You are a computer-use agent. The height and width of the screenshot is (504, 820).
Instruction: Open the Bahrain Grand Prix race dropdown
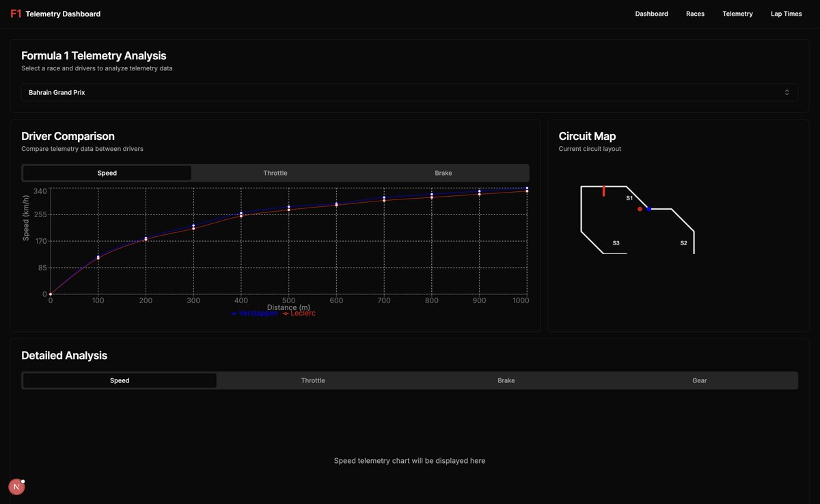coord(409,92)
